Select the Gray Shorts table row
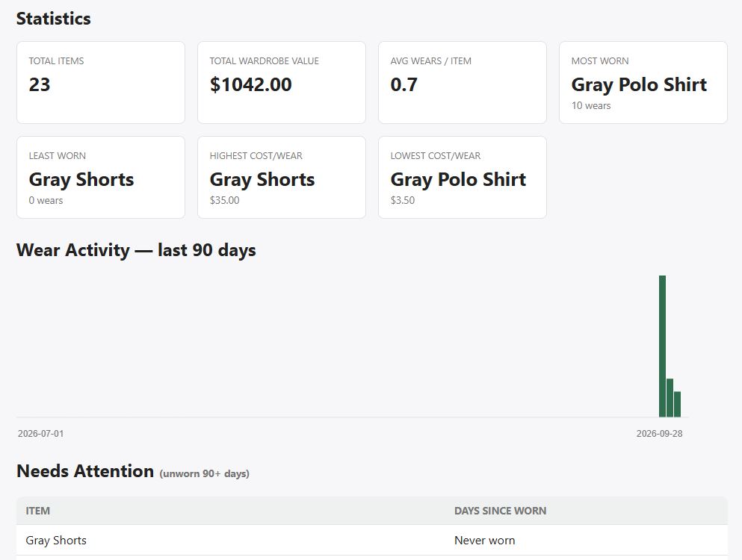Image resolution: width=742 pixels, height=560 pixels. pos(372,540)
